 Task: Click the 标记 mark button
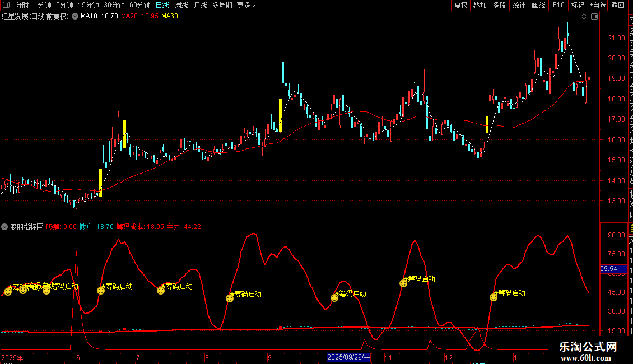tap(578, 5)
